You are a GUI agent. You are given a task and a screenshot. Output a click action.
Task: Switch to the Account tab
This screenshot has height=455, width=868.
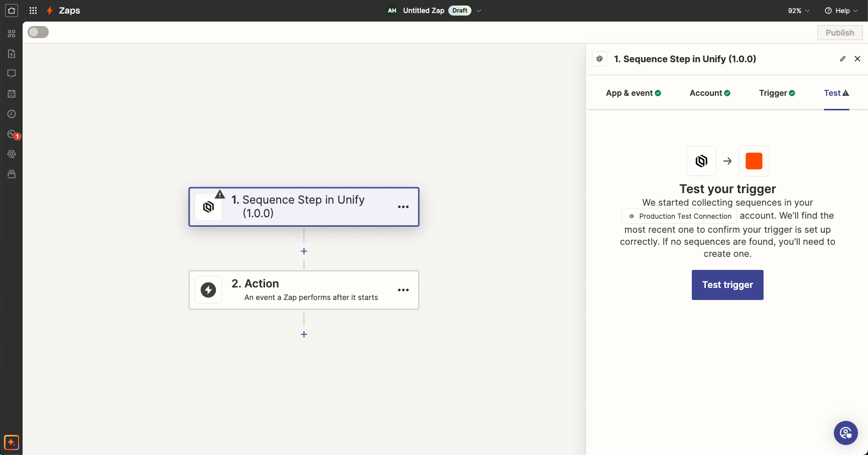[x=709, y=93]
